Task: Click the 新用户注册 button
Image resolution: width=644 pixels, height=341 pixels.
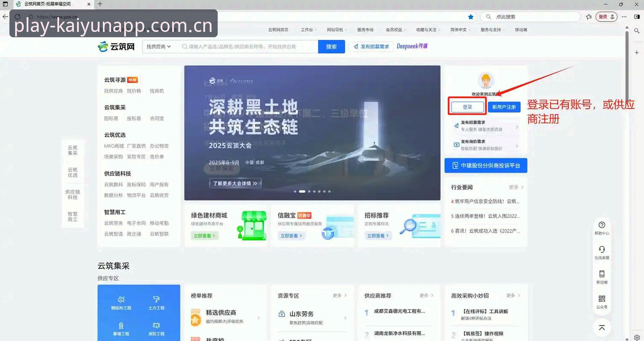Action: [x=504, y=107]
